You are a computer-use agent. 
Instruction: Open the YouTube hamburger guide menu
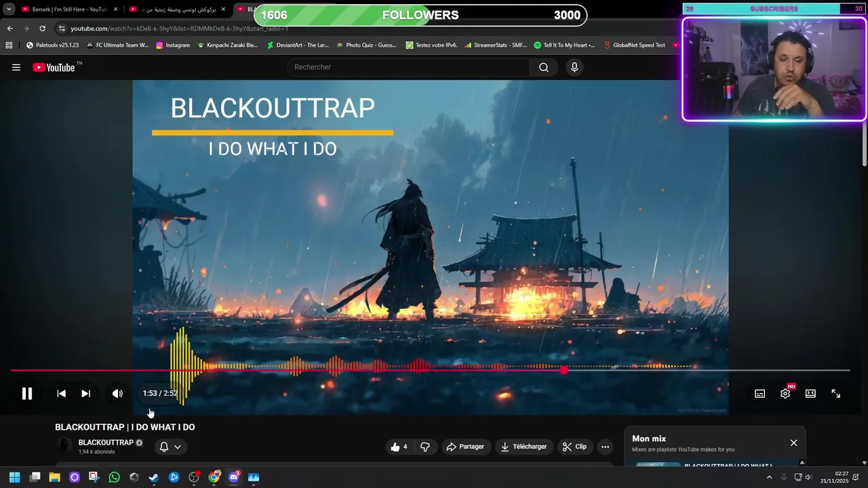click(16, 67)
